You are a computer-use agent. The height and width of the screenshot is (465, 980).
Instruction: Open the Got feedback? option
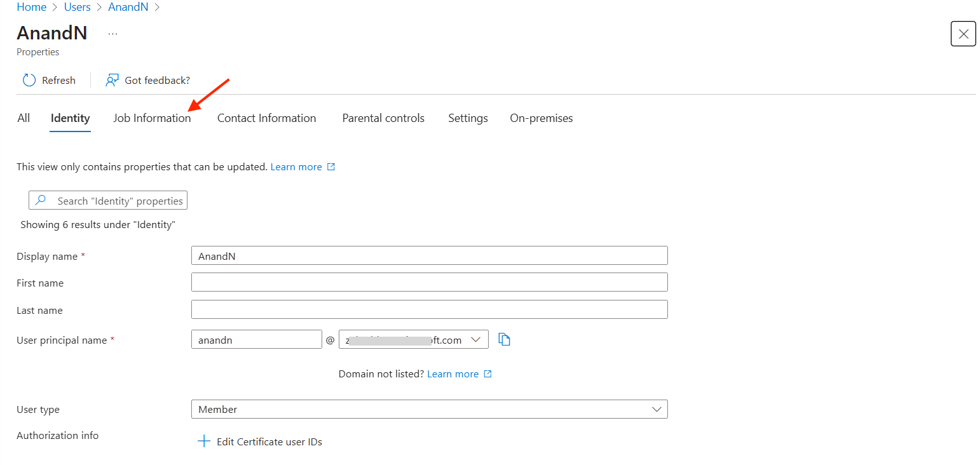pyautogui.click(x=148, y=80)
